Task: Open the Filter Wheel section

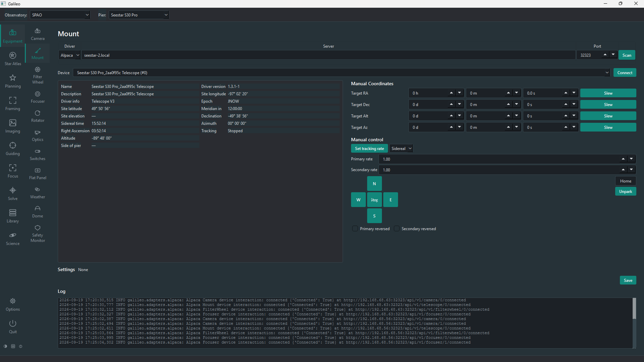Action: pos(38,75)
